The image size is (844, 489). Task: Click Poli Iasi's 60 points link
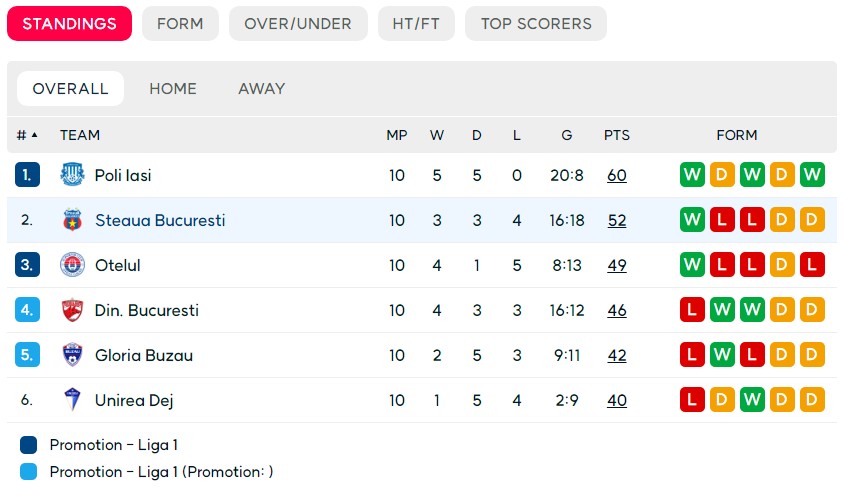pyautogui.click(x=617, y=175)
